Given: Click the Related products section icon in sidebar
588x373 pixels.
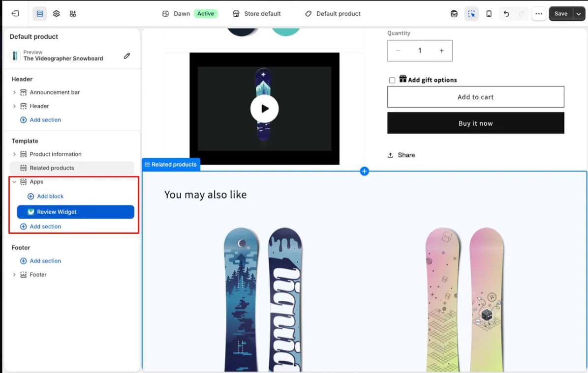Looking at the screenshot, I should pos(23,168).
